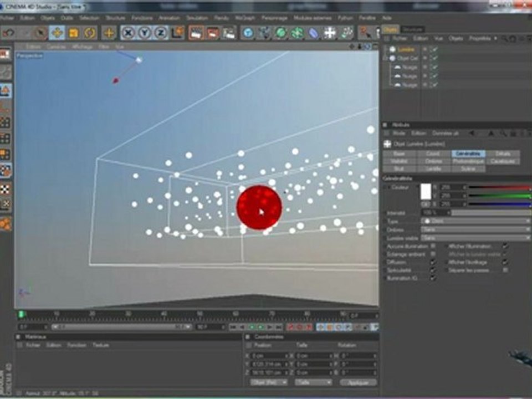Click the Intensité slider bar
This screenshot has height=399, width=532.
(x=490, y=213)
